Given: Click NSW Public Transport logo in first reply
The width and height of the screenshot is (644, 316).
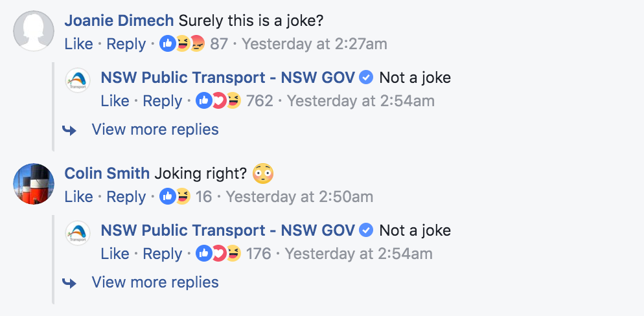Looking at the screenshot, I should pyautogui.click(x=78, y=80).
